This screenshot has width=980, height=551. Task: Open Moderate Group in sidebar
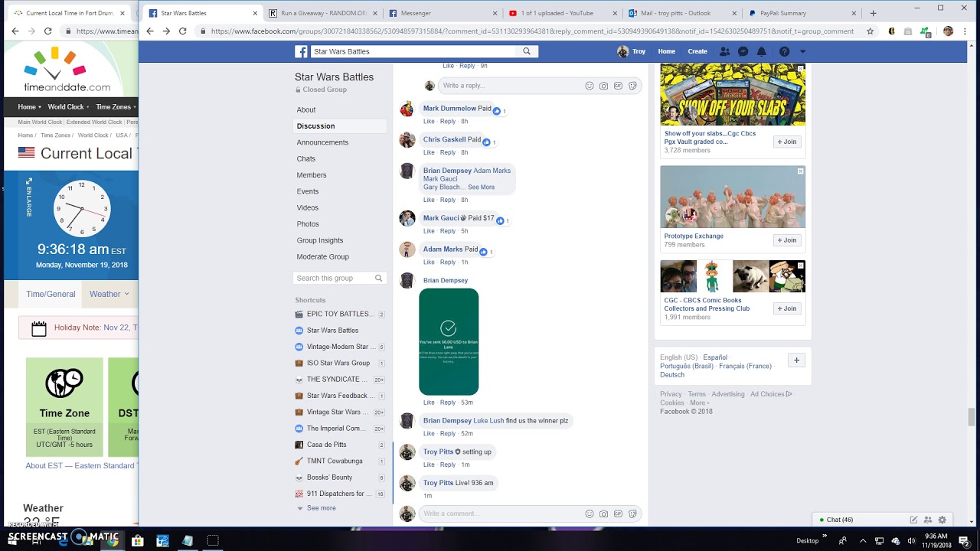(322, 257)
